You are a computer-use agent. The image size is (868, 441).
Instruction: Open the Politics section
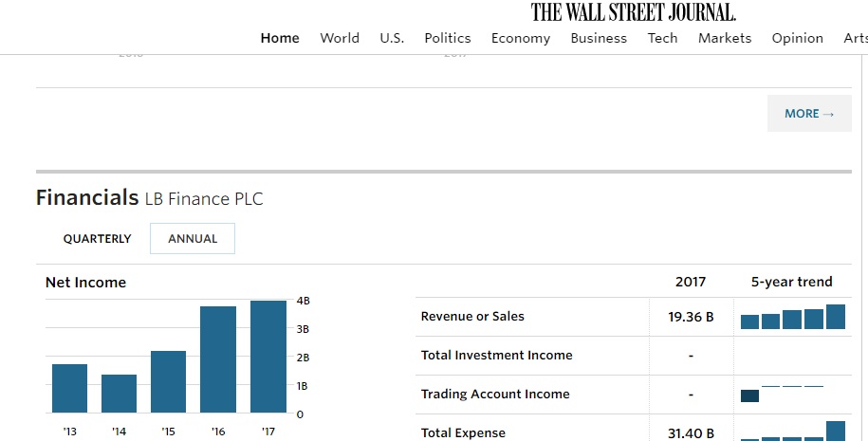point(448,38)
